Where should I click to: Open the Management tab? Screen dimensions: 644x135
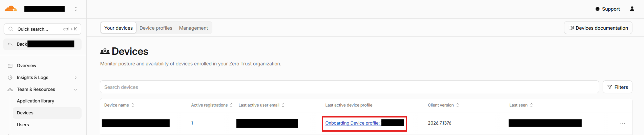(193, 28)
